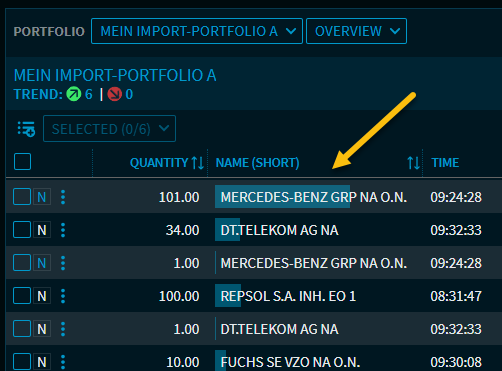Open three-dot menu for Mercedes-Benz 101.00 row
This screenshot has height=371, width=502.
click(63, 197)
